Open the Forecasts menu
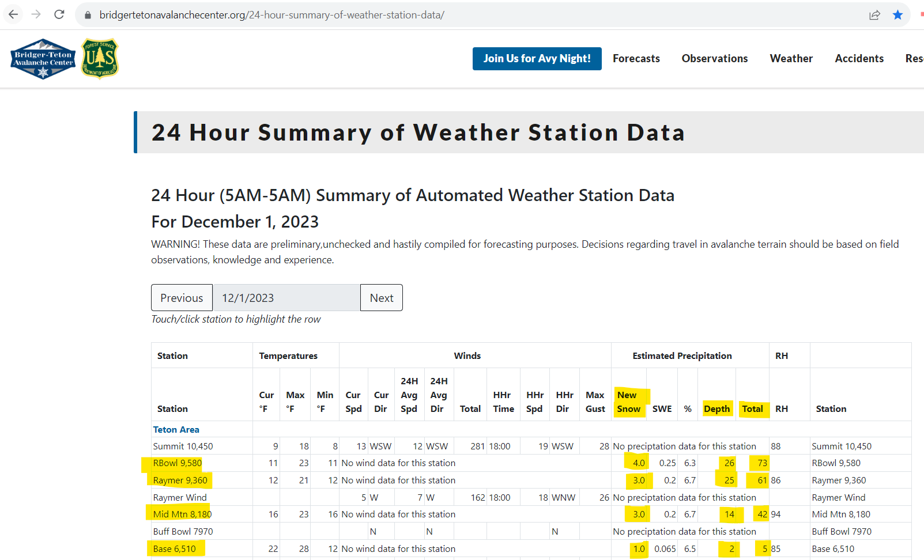Screen dimensions: 924x560 pos(636,59)
